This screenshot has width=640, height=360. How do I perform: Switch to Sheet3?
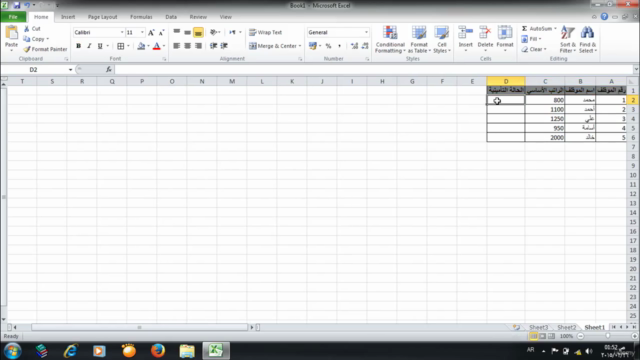538,327
